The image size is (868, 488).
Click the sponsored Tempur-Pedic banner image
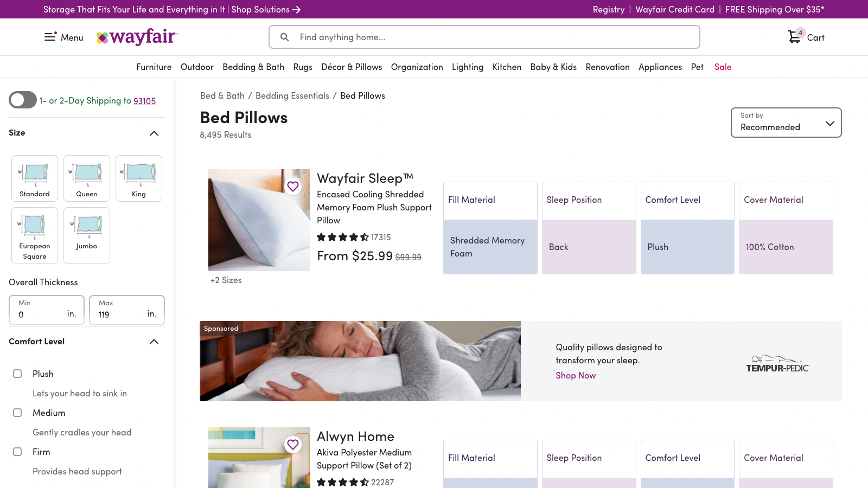[x=360, y=361]
